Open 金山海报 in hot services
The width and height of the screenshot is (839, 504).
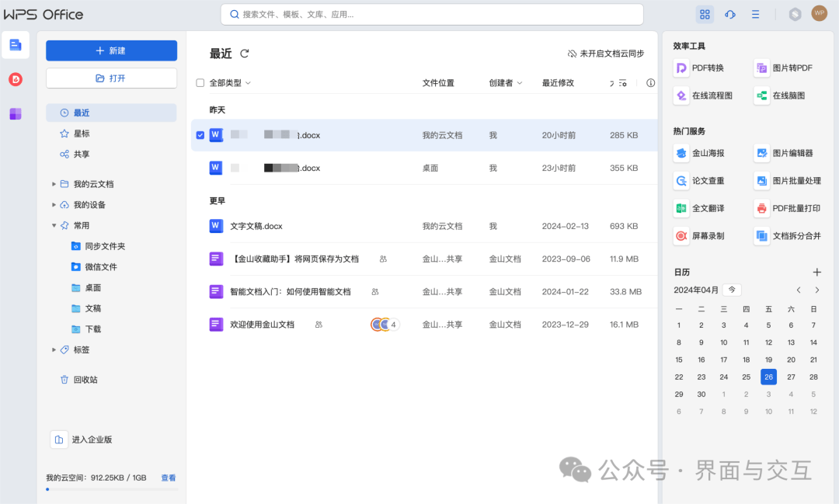706,153
